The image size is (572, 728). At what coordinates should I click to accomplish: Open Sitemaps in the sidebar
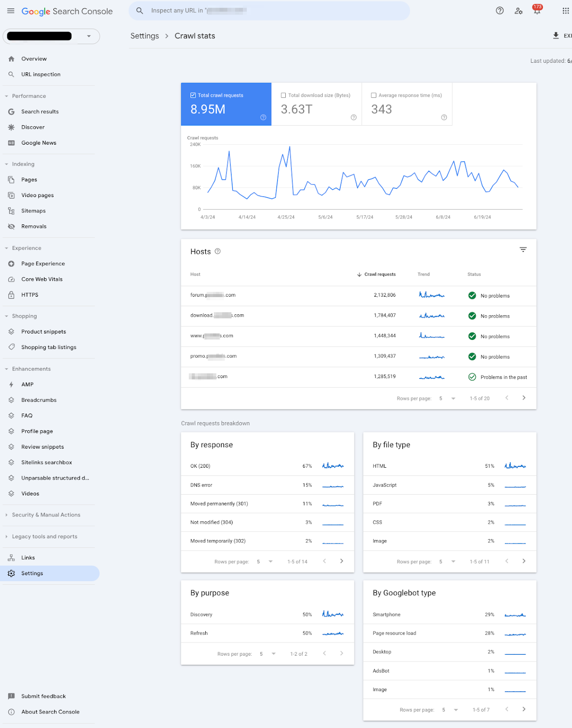point(33,211)
